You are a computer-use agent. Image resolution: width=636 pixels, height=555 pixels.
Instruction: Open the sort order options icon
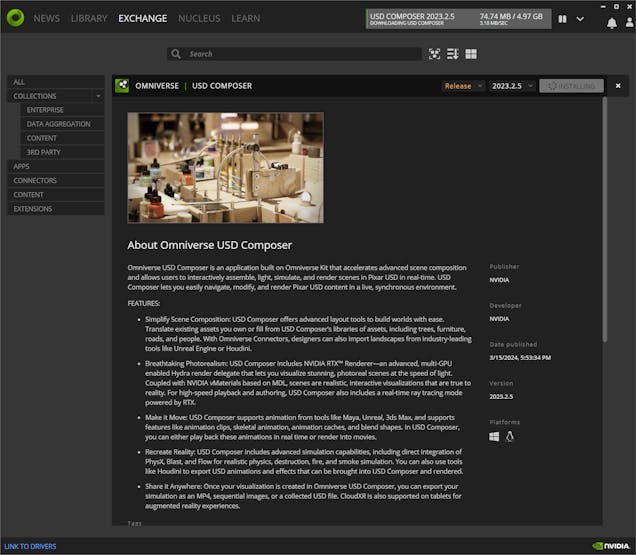[453, 54]
